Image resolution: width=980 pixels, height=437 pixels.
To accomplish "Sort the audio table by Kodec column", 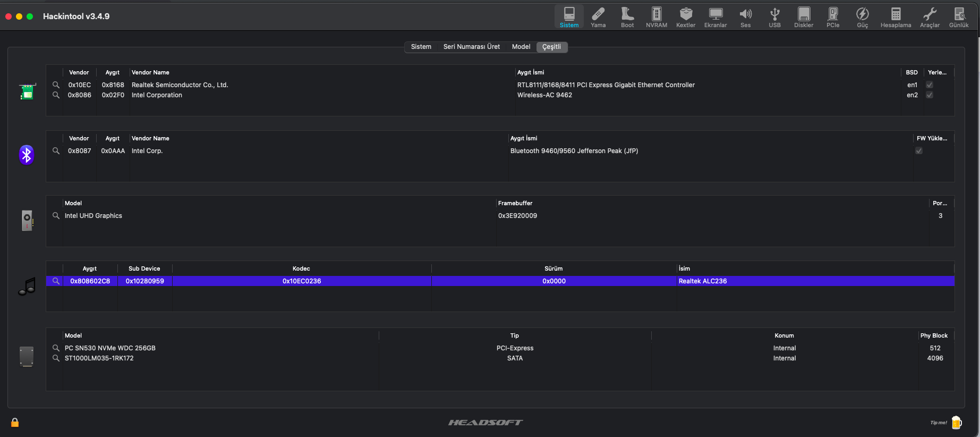I will pos(301,268).
